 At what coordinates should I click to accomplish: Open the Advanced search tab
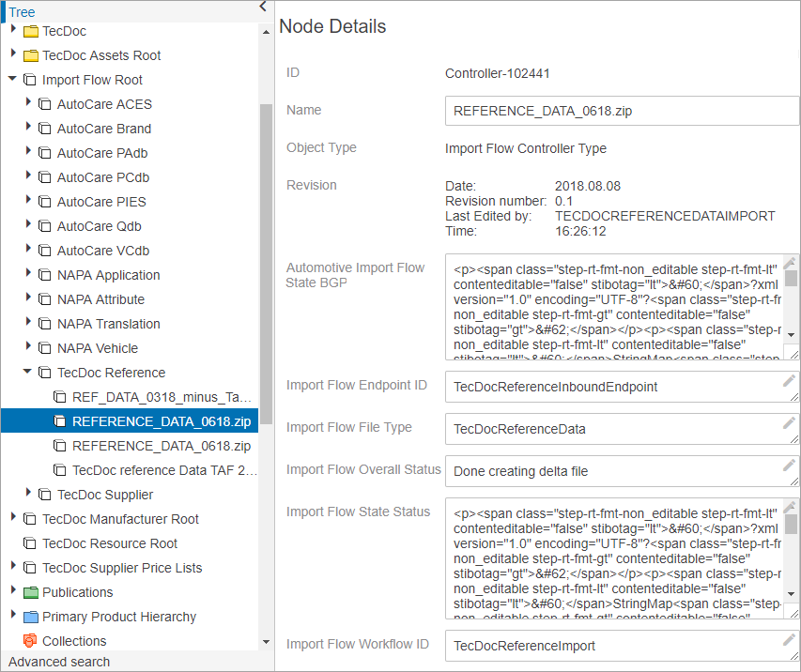point(59,662)
